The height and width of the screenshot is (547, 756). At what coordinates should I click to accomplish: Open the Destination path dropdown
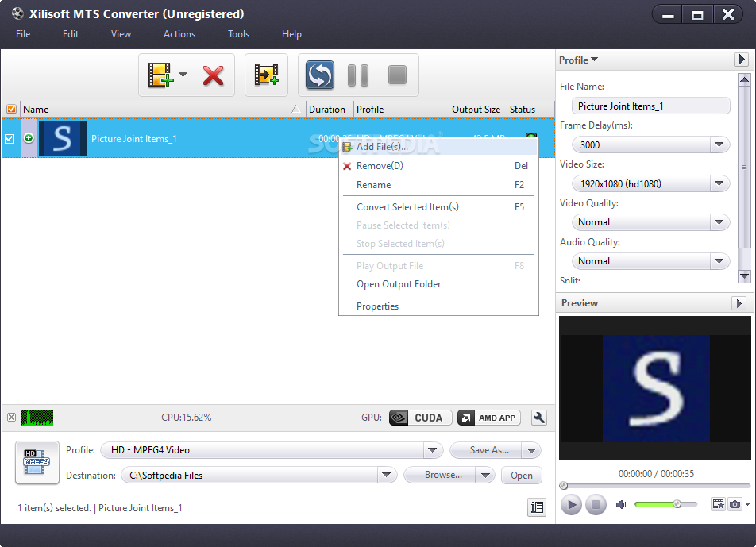pos(386,476)
